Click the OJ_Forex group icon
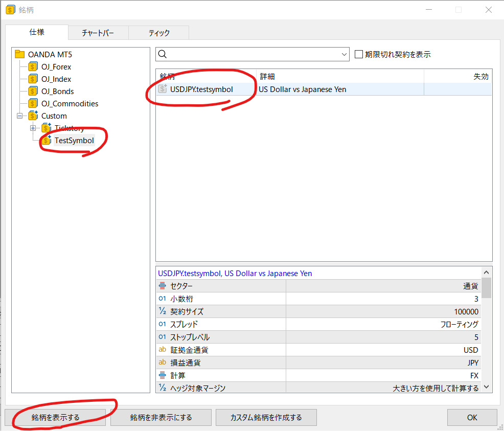Viewport: 504px width, 431px height. coord(33,67)
